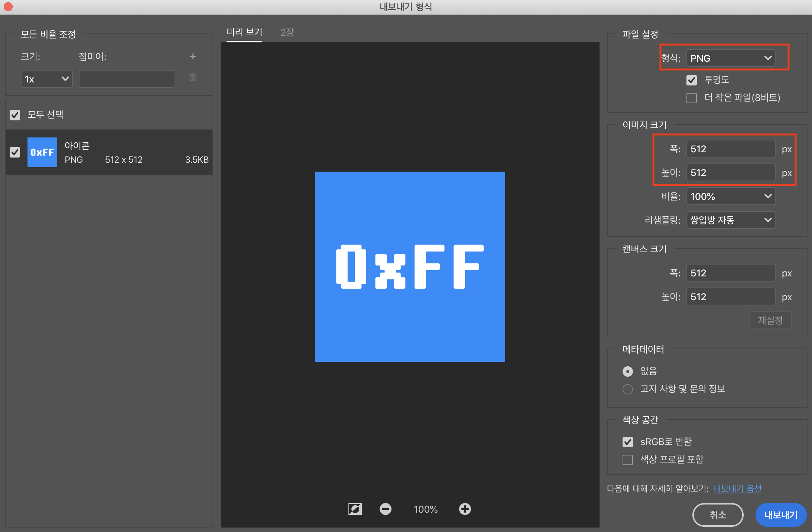
Task: Enable 색상 프로필 포함 checkbox
Action: (x=628, y=460)
